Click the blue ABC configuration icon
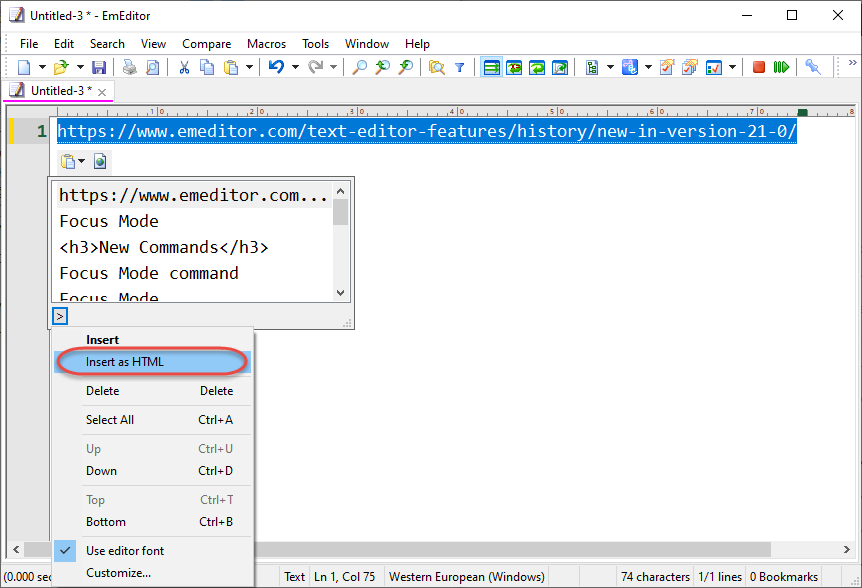The height and width of the screenshot is (588, 862). pyautogui.click(x=630, y=67)
